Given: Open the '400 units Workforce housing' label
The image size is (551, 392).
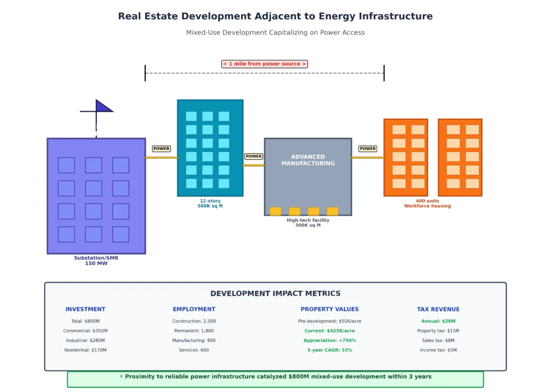Looking at the screenshot, I should (427, 203).
